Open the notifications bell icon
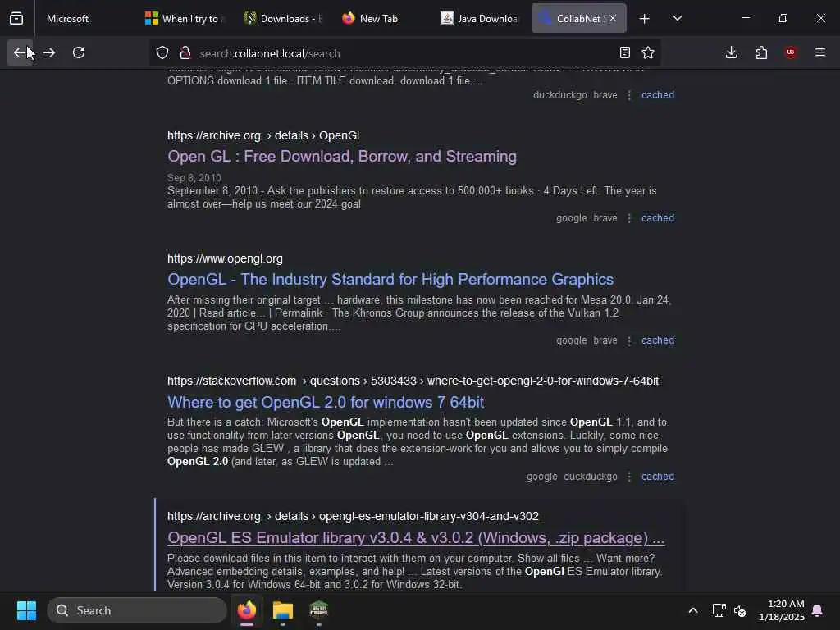Viewport: 840px width, 630px height. click(x=817, y=610)
